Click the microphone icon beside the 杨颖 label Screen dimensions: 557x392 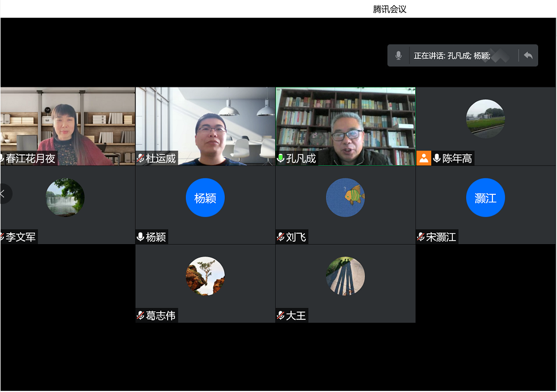141,237
